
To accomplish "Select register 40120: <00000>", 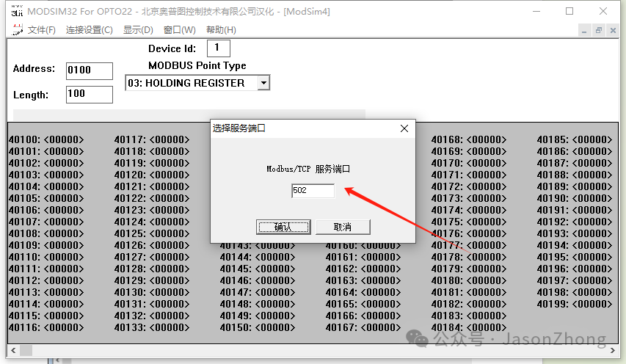I will tap(152, 175).
